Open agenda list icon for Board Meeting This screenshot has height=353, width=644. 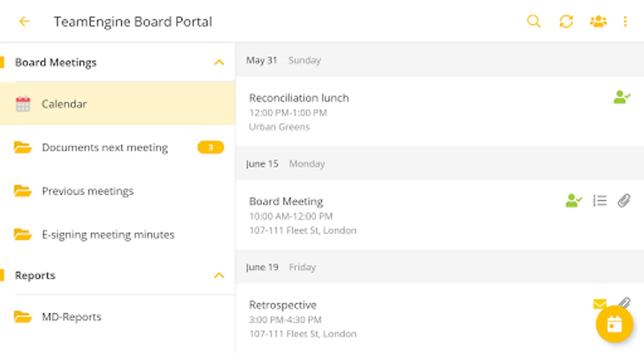[600, 201]
